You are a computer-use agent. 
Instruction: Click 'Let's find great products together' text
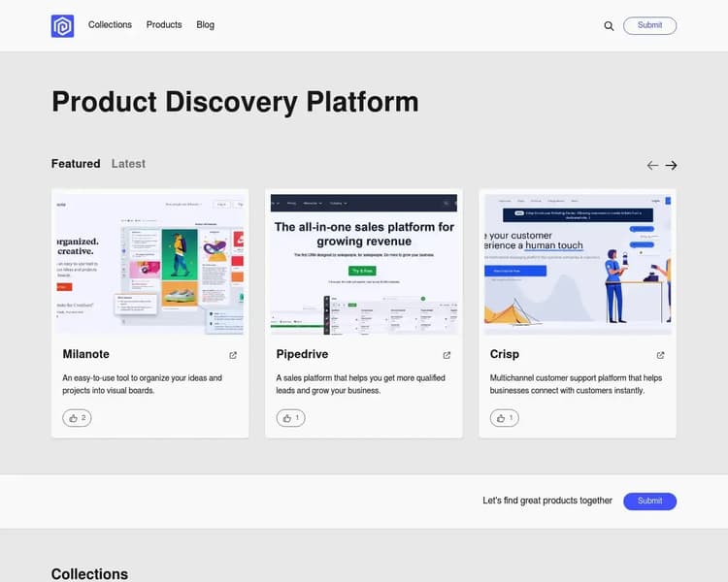(x=547, y=501)
